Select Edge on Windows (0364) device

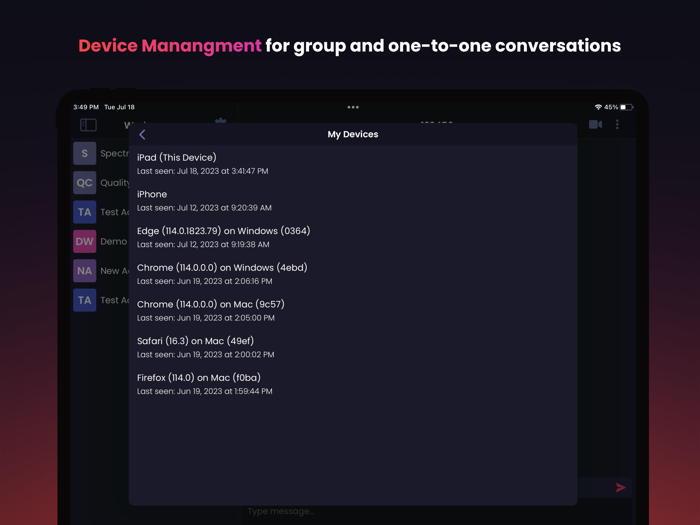(x=353, y=237)
